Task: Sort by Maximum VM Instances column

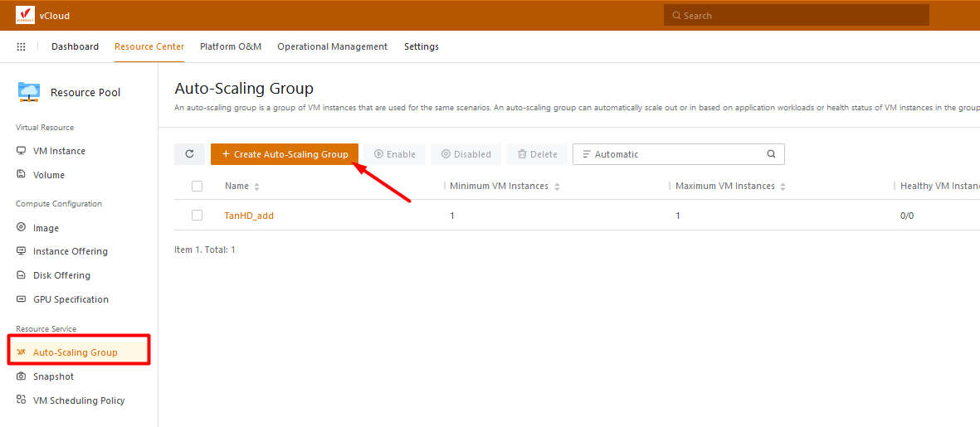Action: click(x=783, y=187)
